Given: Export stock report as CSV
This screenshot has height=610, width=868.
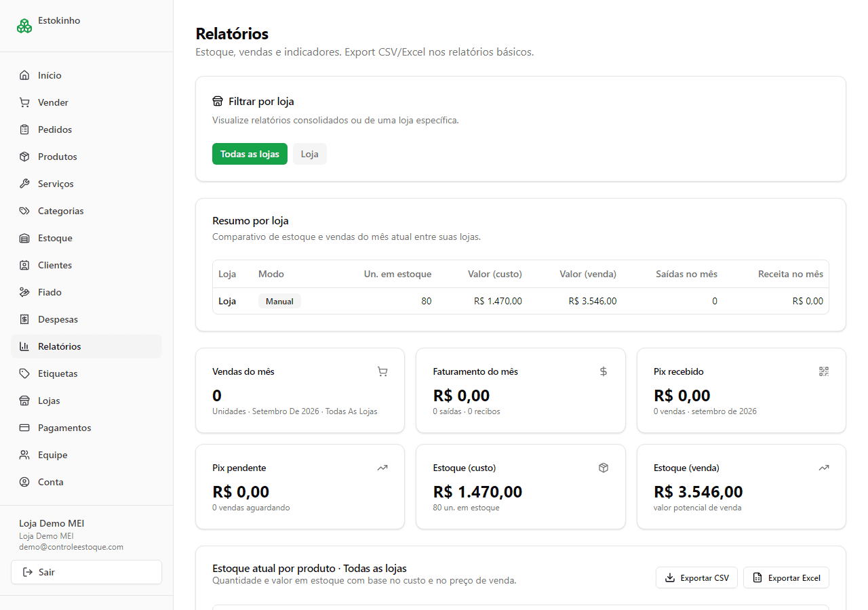Looking at the screenshot, I should pos(696,577).
